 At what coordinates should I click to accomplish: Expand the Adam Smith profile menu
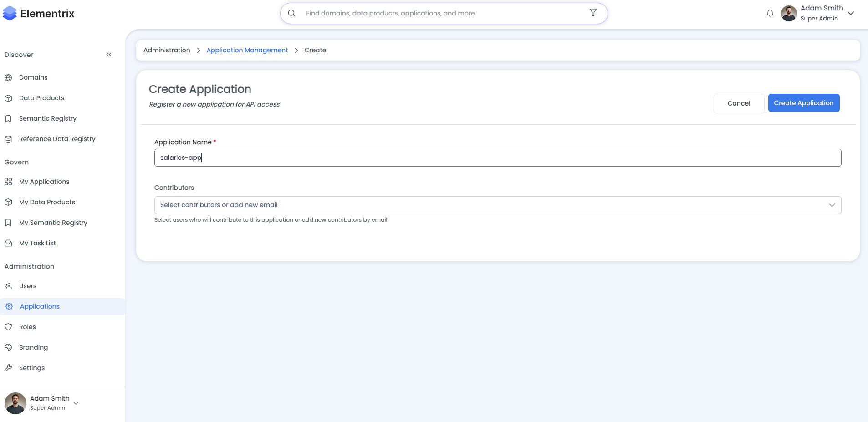pos(851,13)
